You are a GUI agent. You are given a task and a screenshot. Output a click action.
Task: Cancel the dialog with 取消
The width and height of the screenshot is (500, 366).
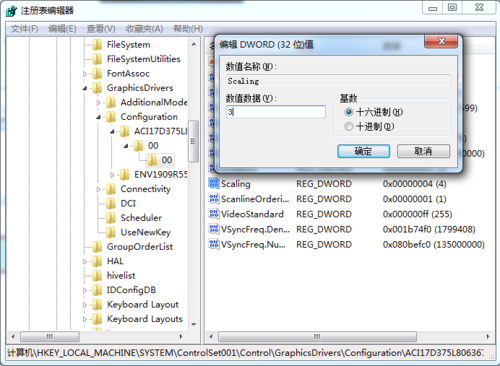click(x=423, y=151)
